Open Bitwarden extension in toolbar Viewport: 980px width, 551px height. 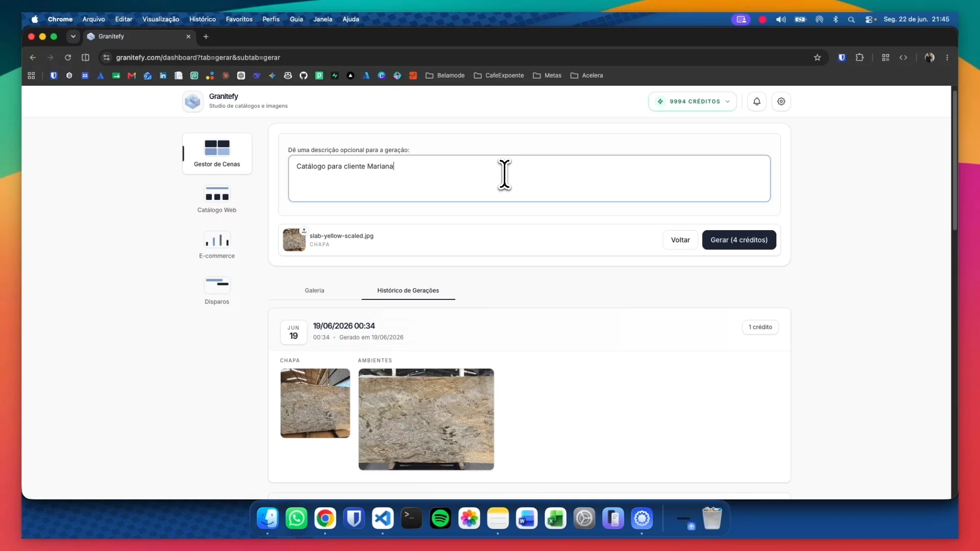point(842,58)
